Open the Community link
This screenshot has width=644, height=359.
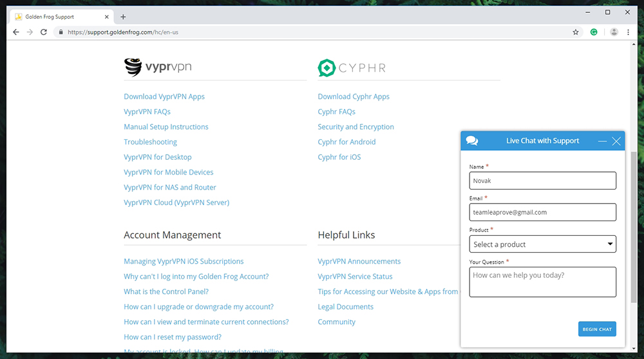pos(336,322)
